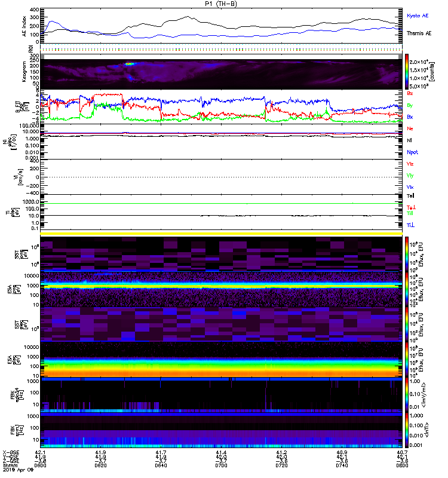Click the 0640 time tick label
Screen dimensions: 448x478
(161, 465)
